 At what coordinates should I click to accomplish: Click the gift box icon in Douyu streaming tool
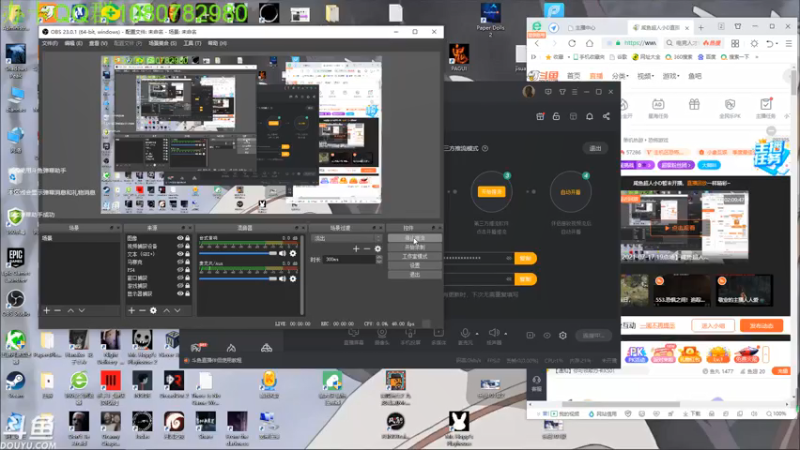coord(540,116)
